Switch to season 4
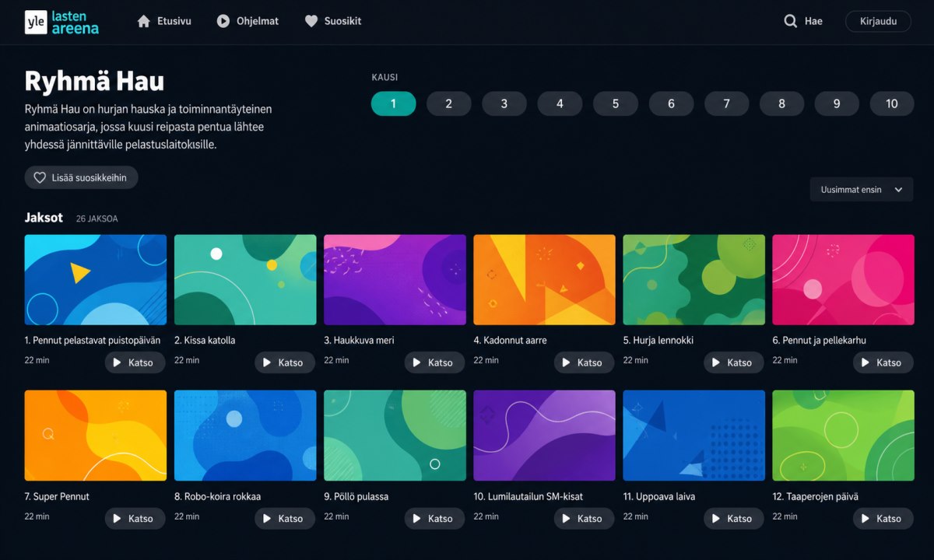 point(560,103)
